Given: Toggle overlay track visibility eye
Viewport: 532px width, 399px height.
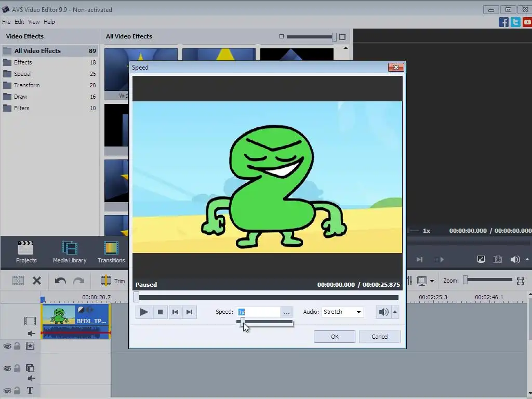Looking at the screenshot, I should click(7, 368).
